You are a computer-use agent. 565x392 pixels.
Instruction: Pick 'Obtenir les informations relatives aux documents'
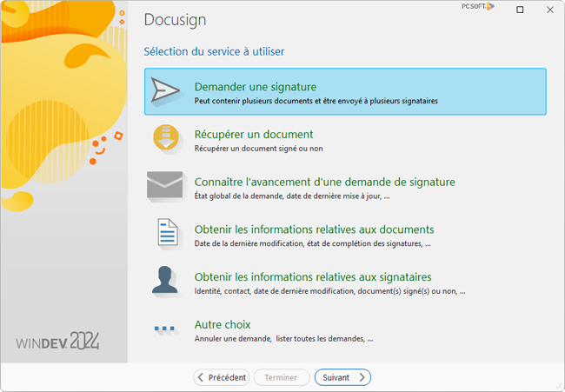point(314,229)
